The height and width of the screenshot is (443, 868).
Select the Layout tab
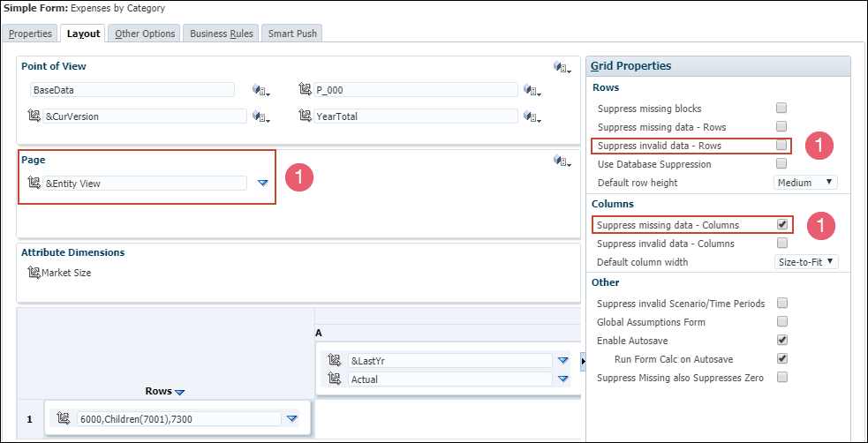pos(83,34)
